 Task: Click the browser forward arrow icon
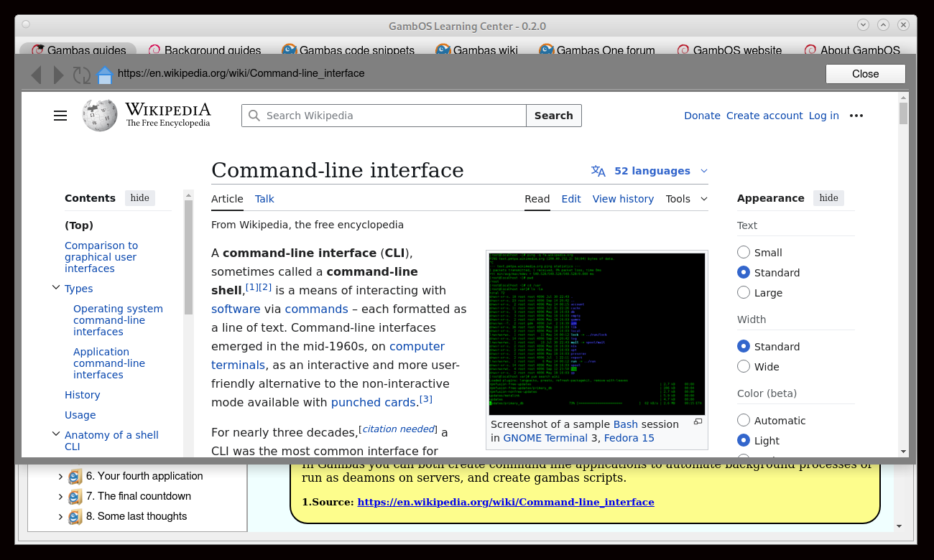(58, 74)
